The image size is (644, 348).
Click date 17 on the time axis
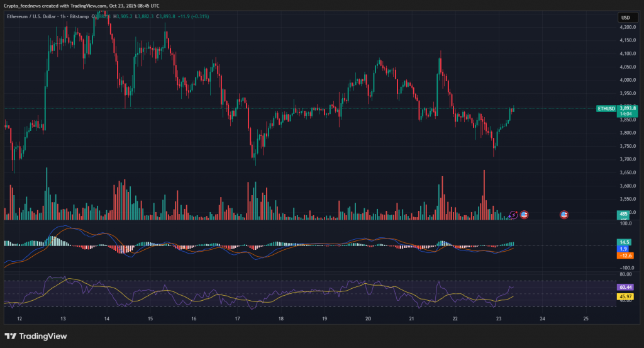click(x=237, y=319)
